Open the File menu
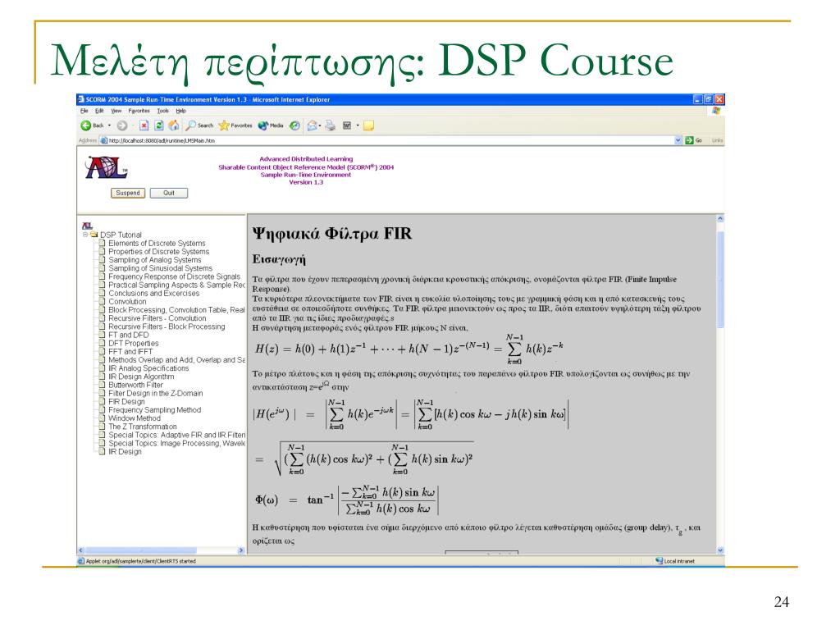840x630 pixels. pyautogui.click(x=84, y=111)
